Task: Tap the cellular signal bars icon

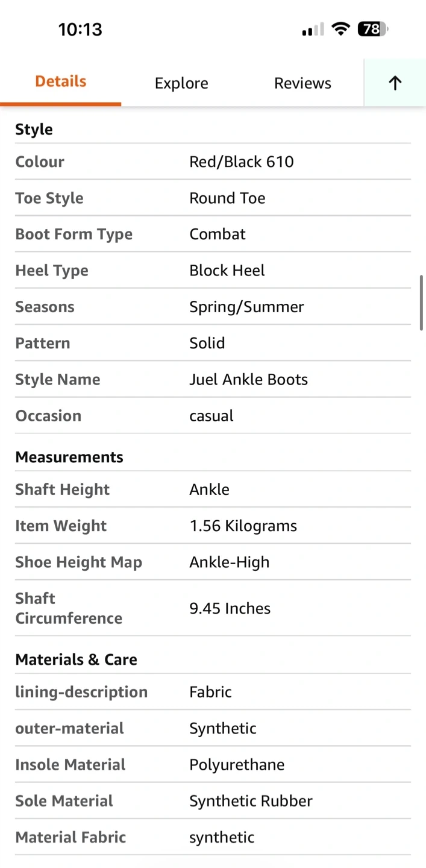Action: point(313,30)
